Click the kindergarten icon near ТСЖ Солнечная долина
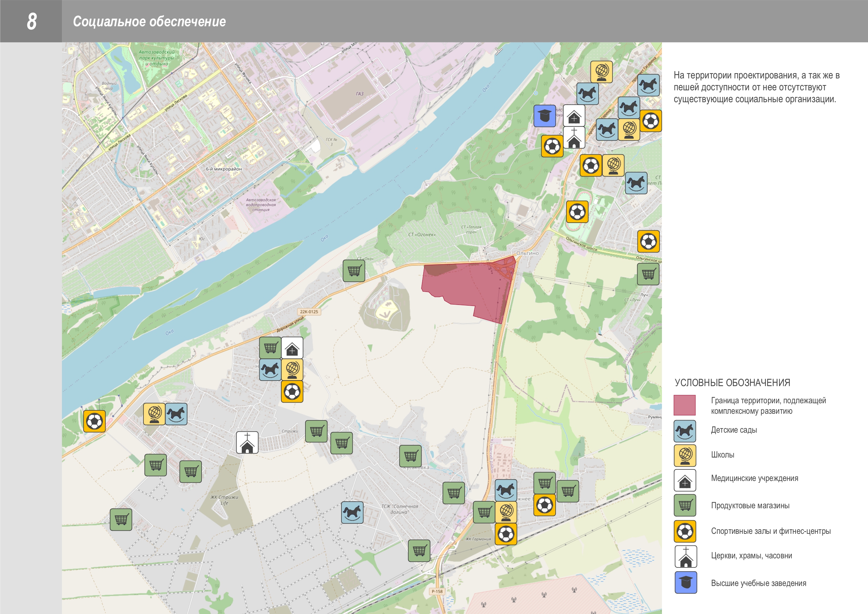 [352, 512]
